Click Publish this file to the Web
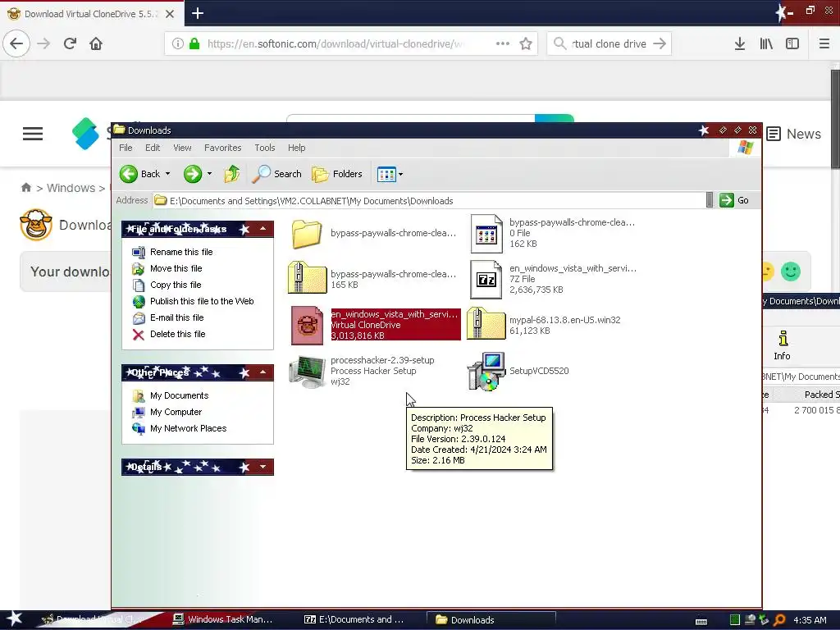Viewport: 840px width, 630px height. tap(202, 301)
